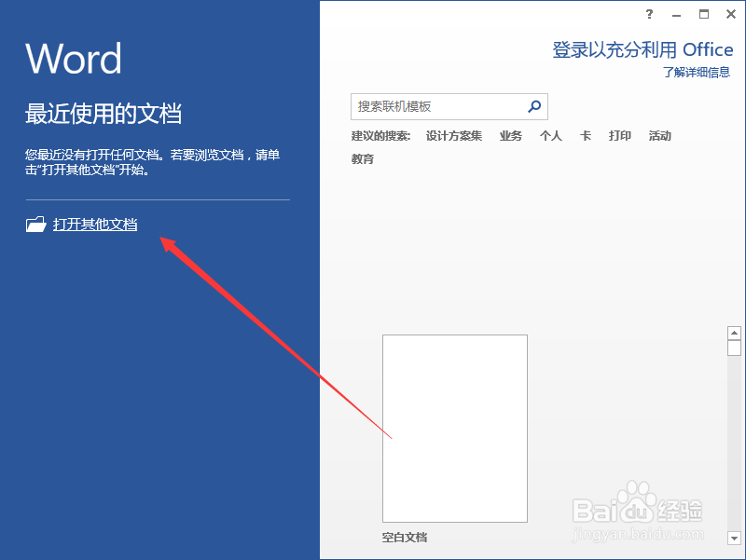Screen dimensions: 746x560
Task: Click the help question mark icon
Action: 649,14
